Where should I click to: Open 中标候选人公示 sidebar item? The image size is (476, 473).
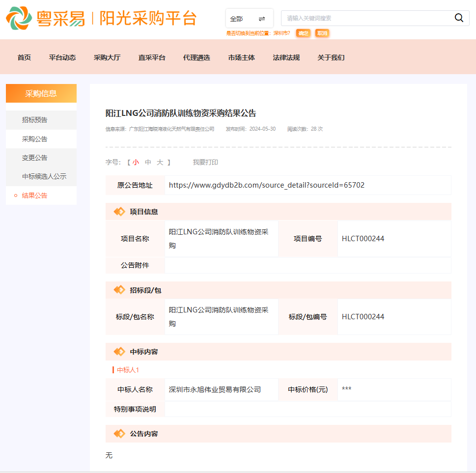coord(44,176)
